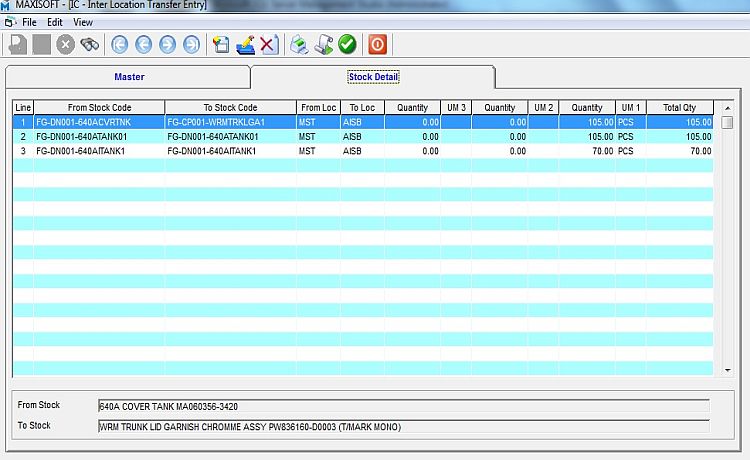
Task: Go to the next record arrow
Action: (x=166, y=44)
